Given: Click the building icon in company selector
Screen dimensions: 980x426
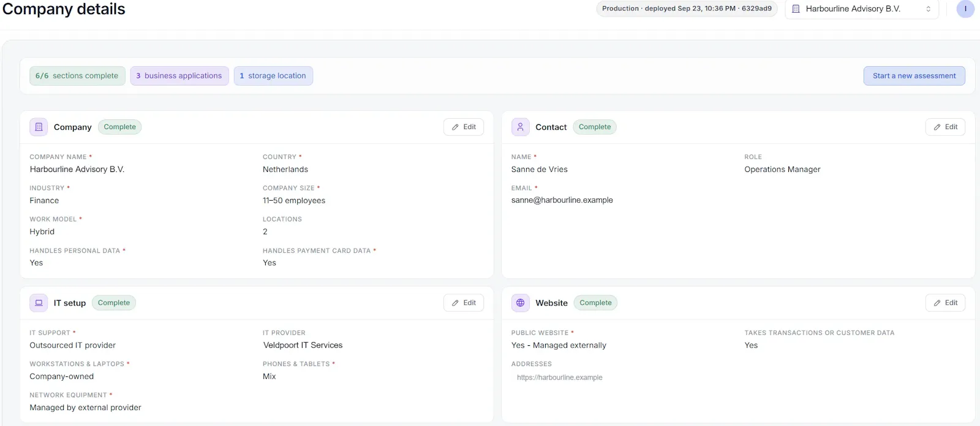Looking at the screenshot, I should coord(796,9).
